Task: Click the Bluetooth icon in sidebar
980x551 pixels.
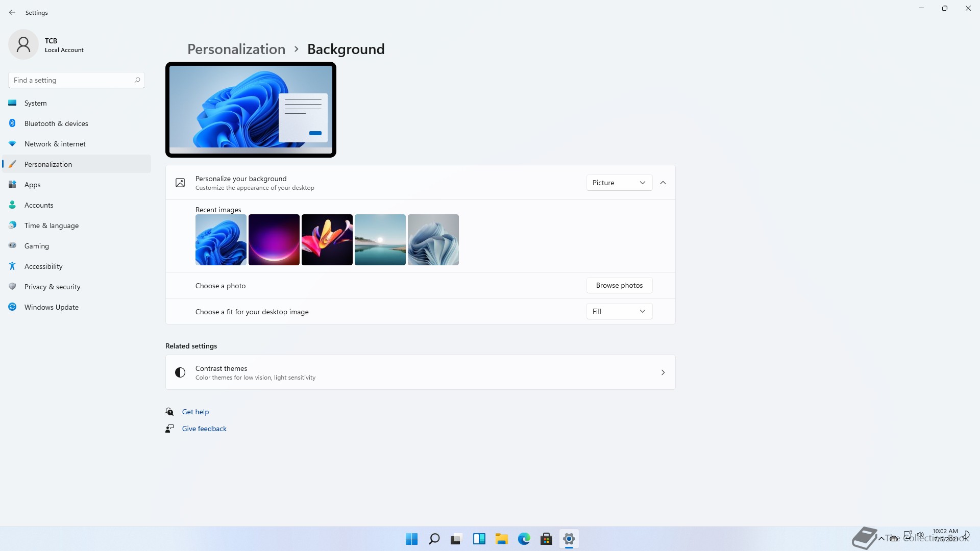Action: pyautogui.click(x=12, y=123)
